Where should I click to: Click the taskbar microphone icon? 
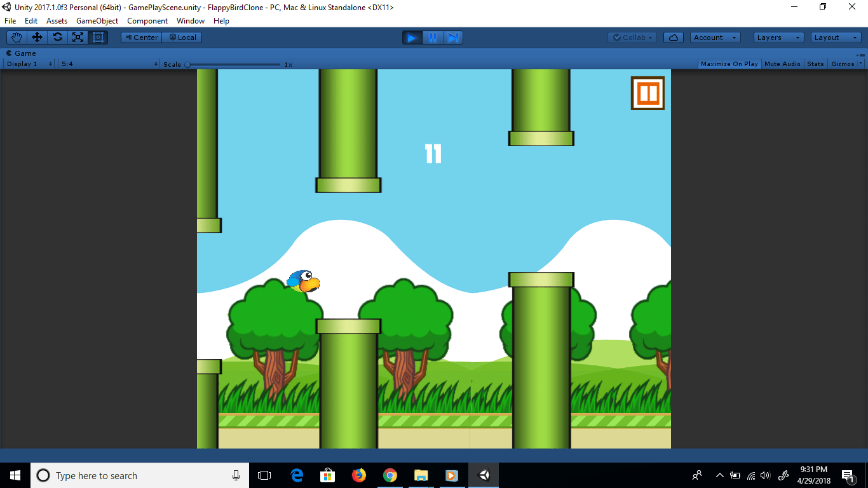pyautogui.click(x=236, y=475)
